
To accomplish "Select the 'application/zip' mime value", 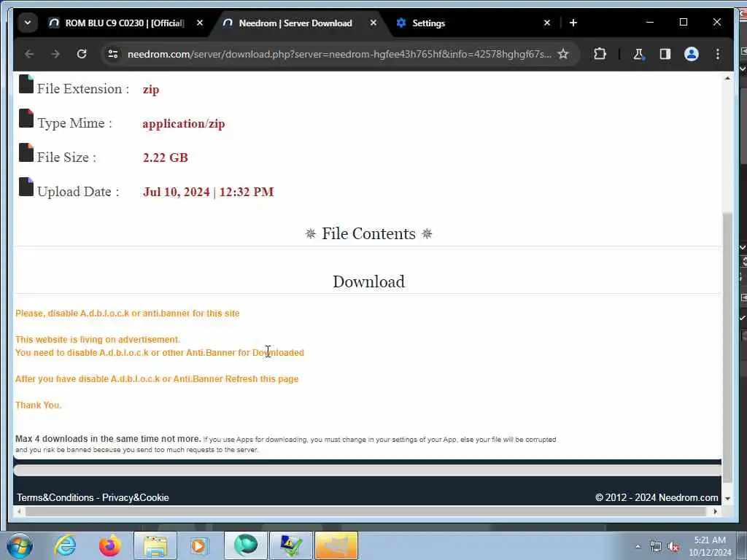I will pyautogui.click(x=183, y=124).
